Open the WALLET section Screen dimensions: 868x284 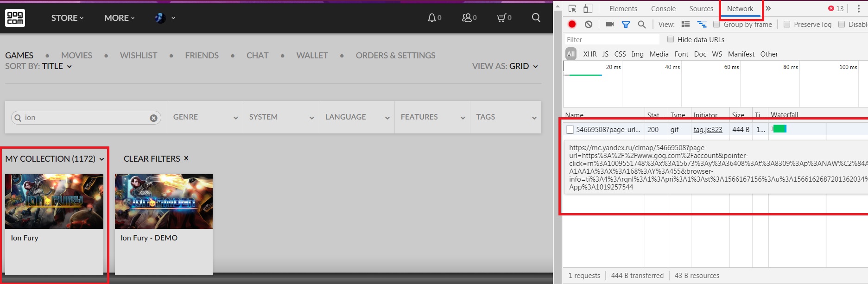(x=312, y=56)
